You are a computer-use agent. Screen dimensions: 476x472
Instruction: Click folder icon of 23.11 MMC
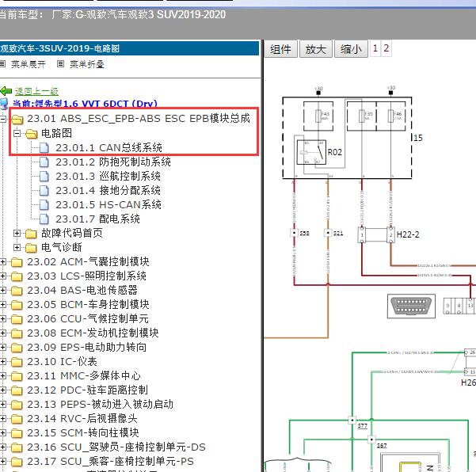tap(17, 376)
